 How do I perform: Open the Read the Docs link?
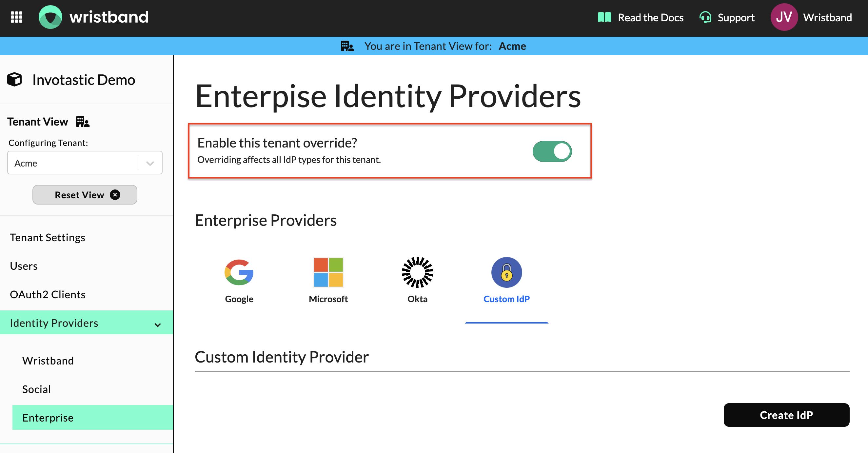(x=650, y=17)
